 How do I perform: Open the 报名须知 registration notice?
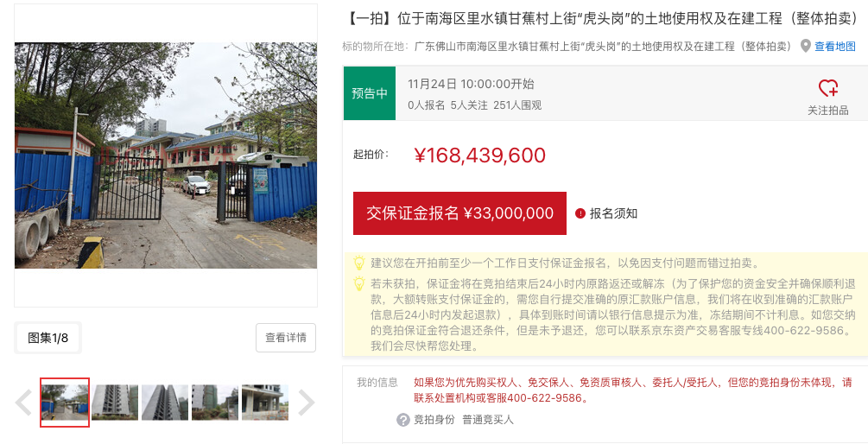click(613, 213)
